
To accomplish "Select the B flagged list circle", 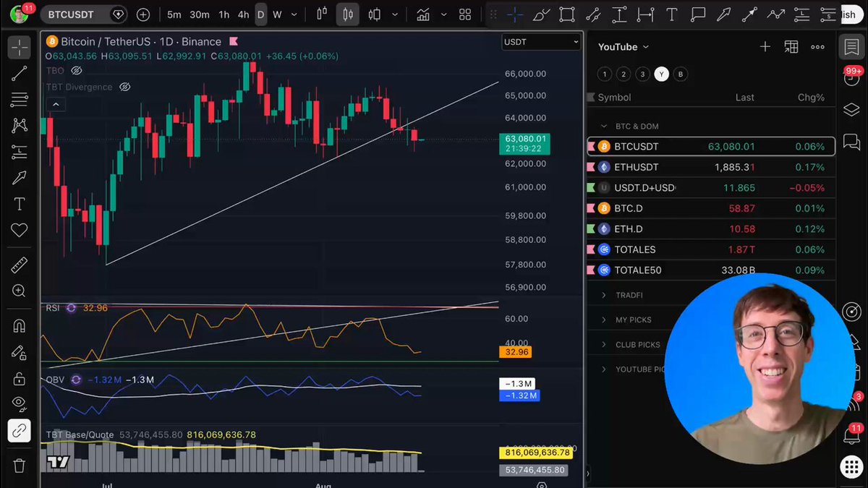I will (x=680, y=74).
